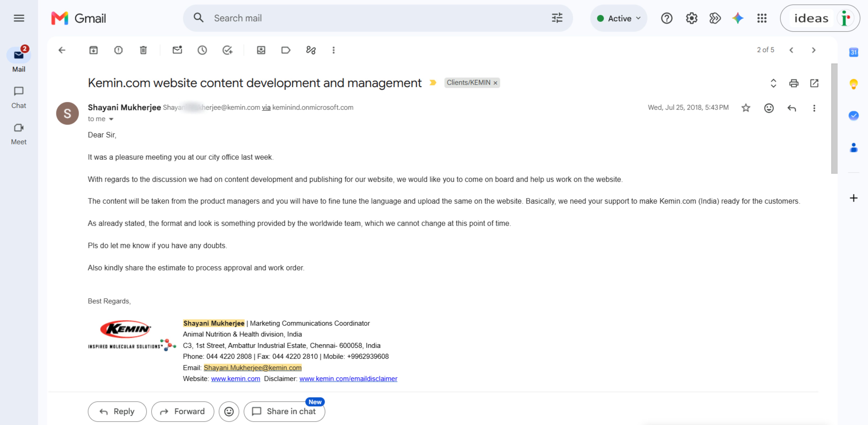
Task: Toggle the importance marker next to subject
Action: point(433,83)
